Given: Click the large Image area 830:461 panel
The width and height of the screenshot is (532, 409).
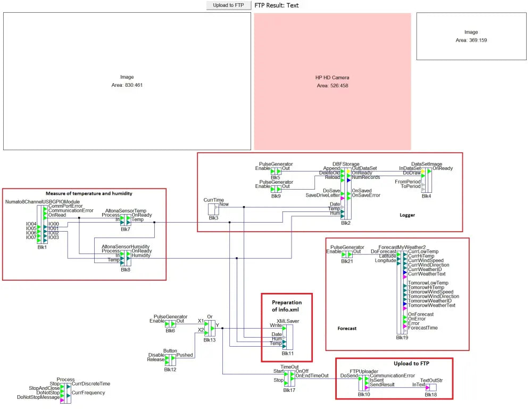Looking at the screenshot, I should pos(127,81).
